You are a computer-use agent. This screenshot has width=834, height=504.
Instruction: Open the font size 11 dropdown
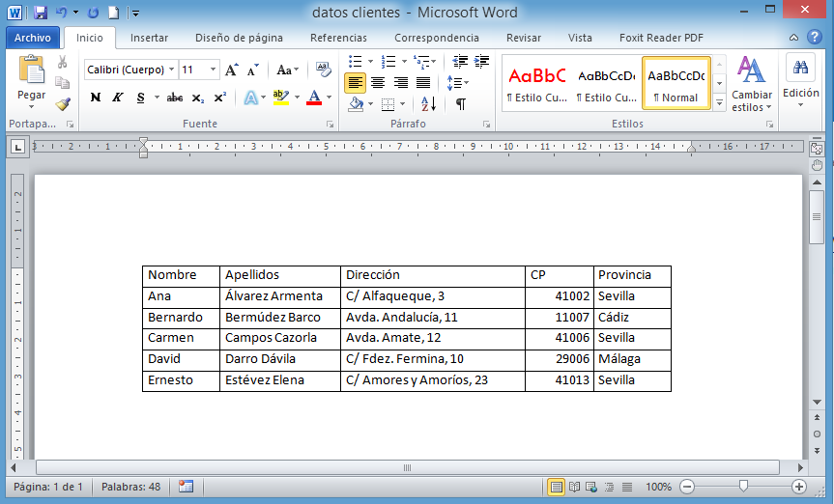click(213, 70)
